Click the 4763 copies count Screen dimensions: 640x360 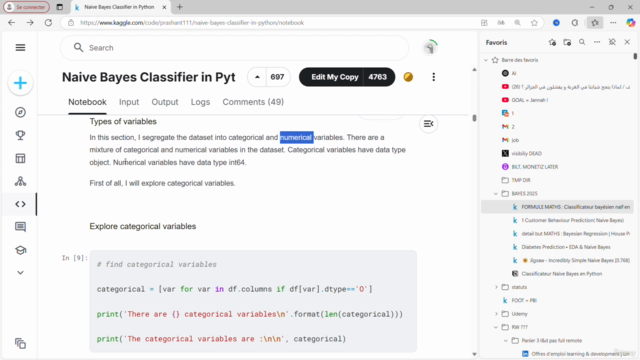[378, 77]
